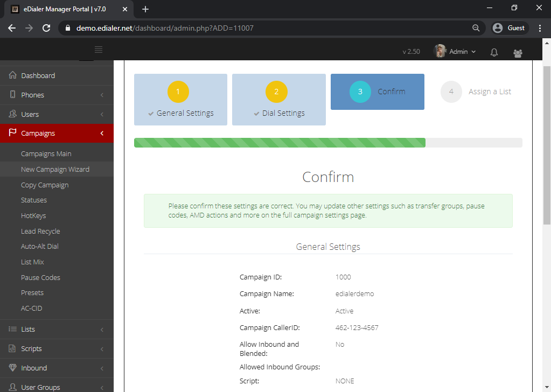Expand the Users submenu chevron

102,114
